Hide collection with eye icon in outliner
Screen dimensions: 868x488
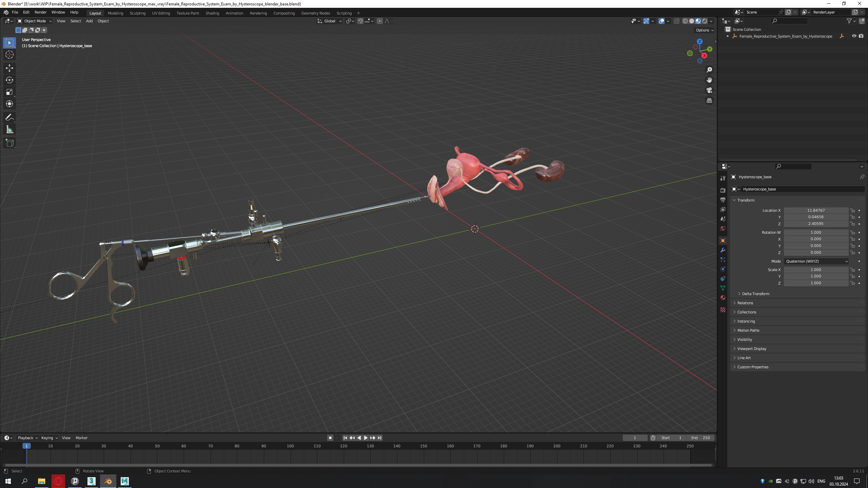[854, 36]
